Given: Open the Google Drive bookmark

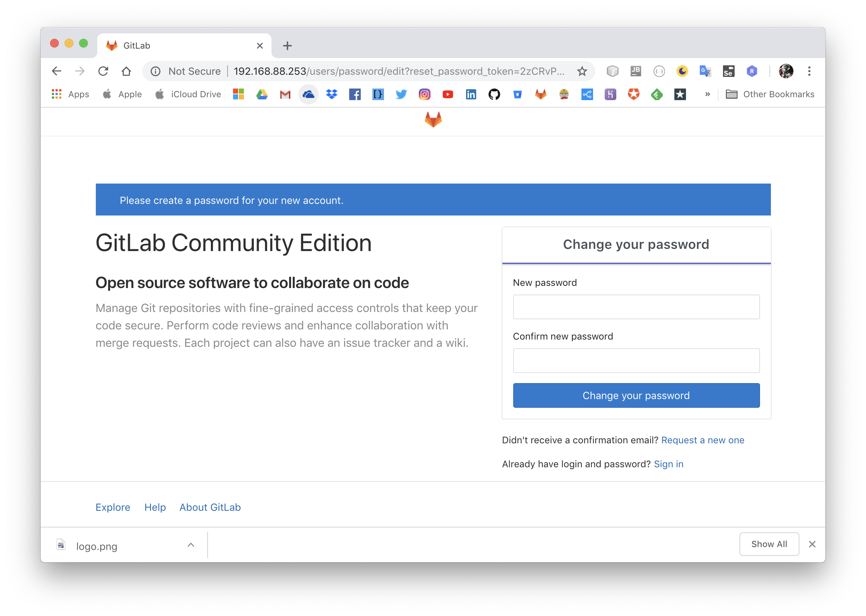Looking at the screenshot, I should (262, 94).
